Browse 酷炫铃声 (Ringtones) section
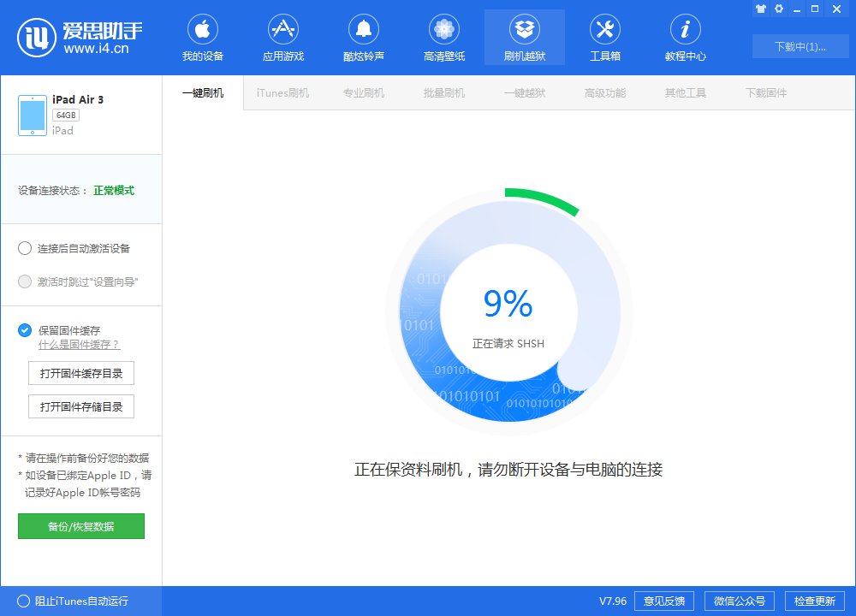The width and height of the screenshot is (856, 616). pyautogui.click(x=363, y=36)
